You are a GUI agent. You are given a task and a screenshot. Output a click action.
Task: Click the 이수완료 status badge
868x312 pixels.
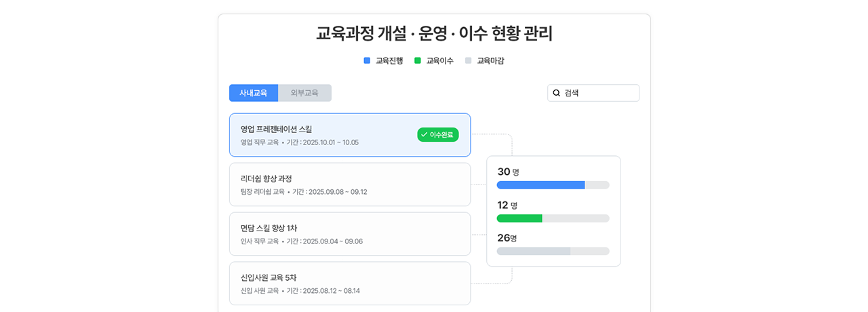[438, 135]
